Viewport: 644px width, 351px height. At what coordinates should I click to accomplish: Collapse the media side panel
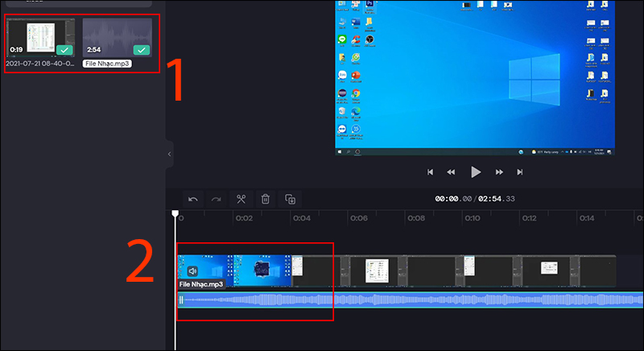coord(169,155)
